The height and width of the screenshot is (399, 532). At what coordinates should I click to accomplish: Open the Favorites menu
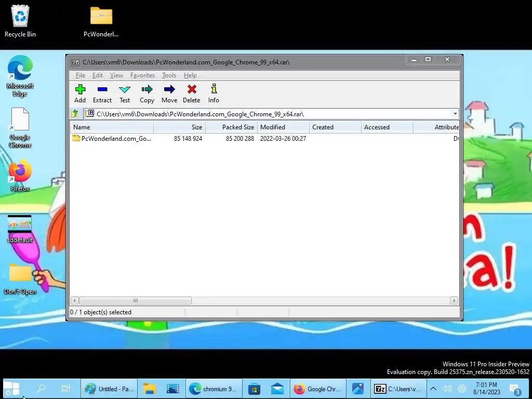tap(142, 75)
